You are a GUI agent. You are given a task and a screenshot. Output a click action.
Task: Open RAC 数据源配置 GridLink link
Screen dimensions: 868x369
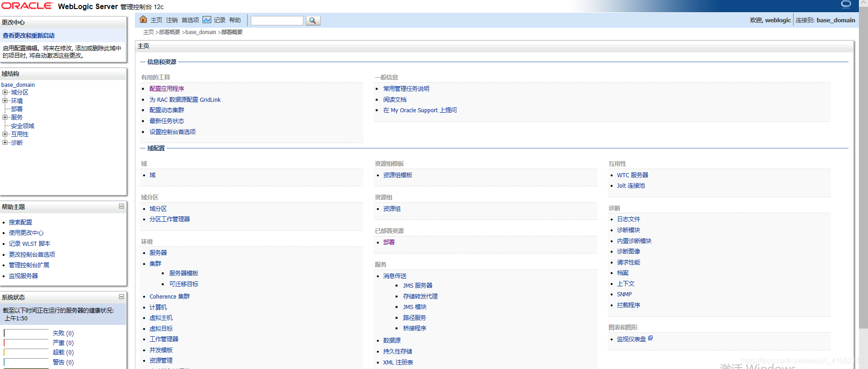pos(185,100)
